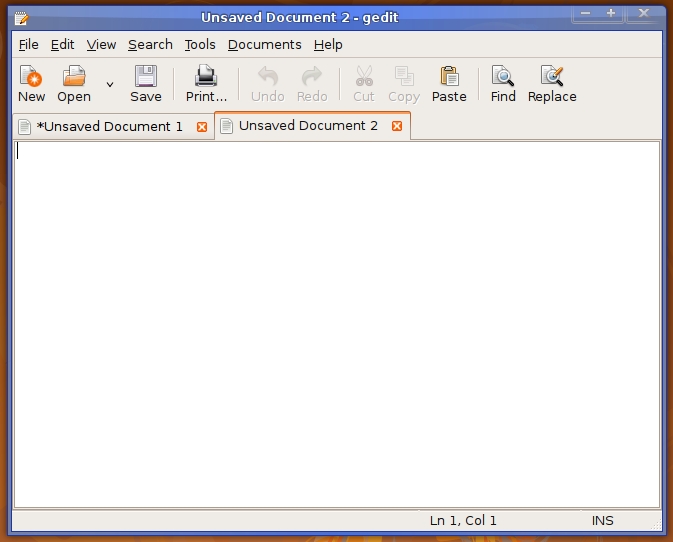Image resolution: width=673 pixels, height=542 pixels.
Task: Open the Search menu
Action: pos(150,45)
